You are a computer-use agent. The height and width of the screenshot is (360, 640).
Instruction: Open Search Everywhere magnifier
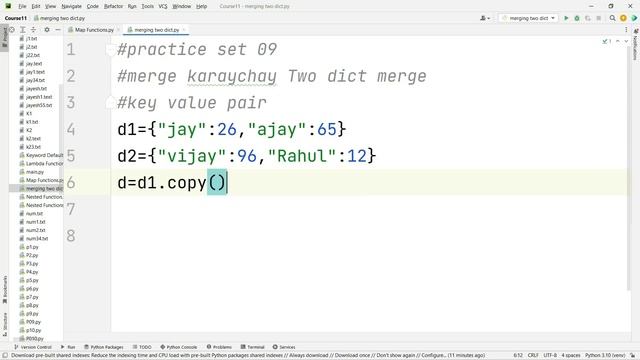612,18
